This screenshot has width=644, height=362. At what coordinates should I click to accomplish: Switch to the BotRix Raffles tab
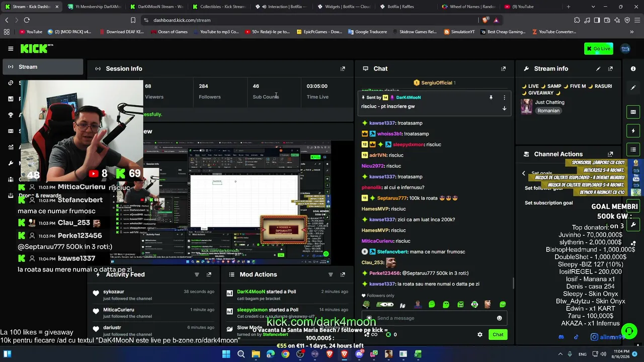(x=406, y=7)
